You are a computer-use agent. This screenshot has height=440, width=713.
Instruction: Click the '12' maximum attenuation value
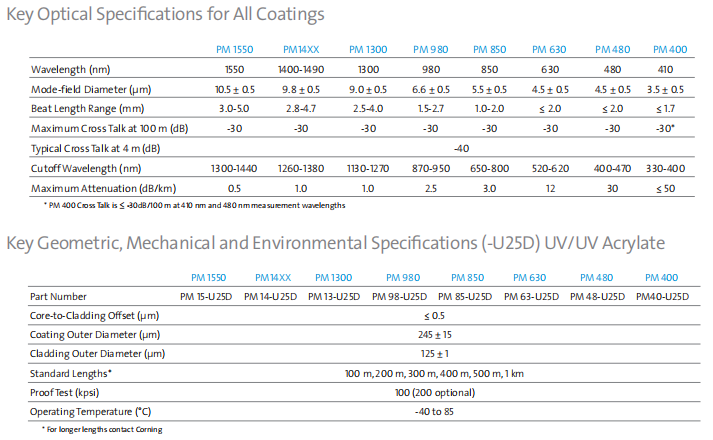coord(551,189)
